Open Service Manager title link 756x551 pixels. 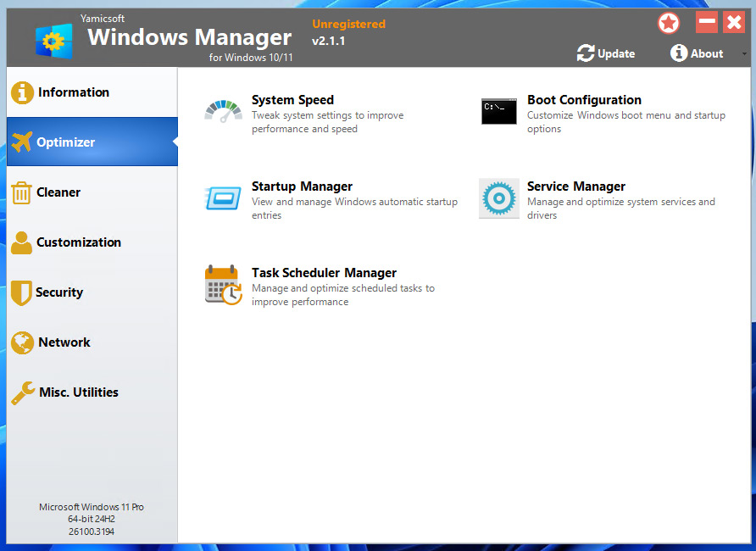(x=576, y=186)
